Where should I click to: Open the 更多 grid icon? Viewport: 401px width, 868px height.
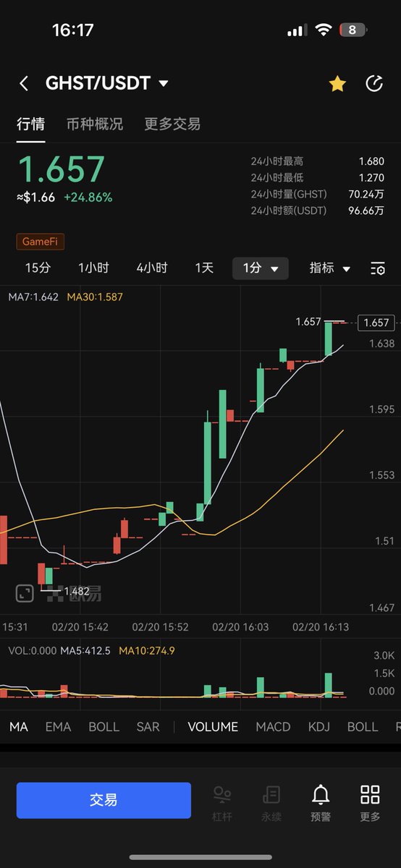pos(370,804)
